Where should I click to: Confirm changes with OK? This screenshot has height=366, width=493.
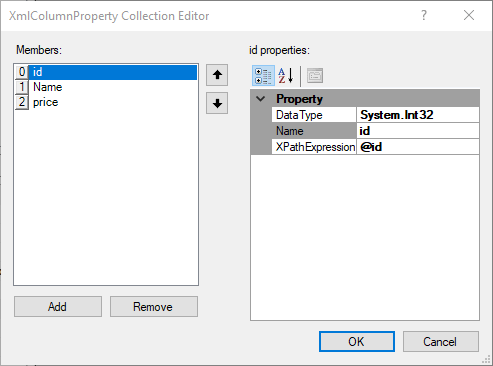(357, 341)
